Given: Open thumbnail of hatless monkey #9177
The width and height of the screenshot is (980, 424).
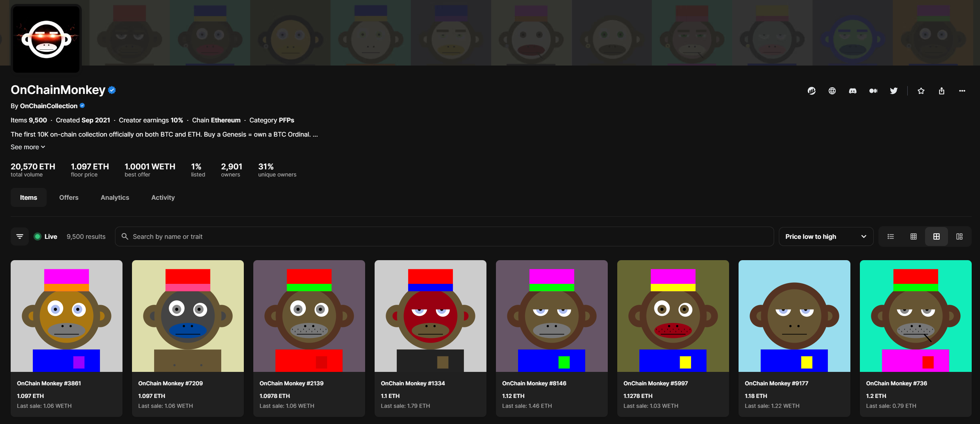Looking at the screenshot, I should click(x=794, y=316).
